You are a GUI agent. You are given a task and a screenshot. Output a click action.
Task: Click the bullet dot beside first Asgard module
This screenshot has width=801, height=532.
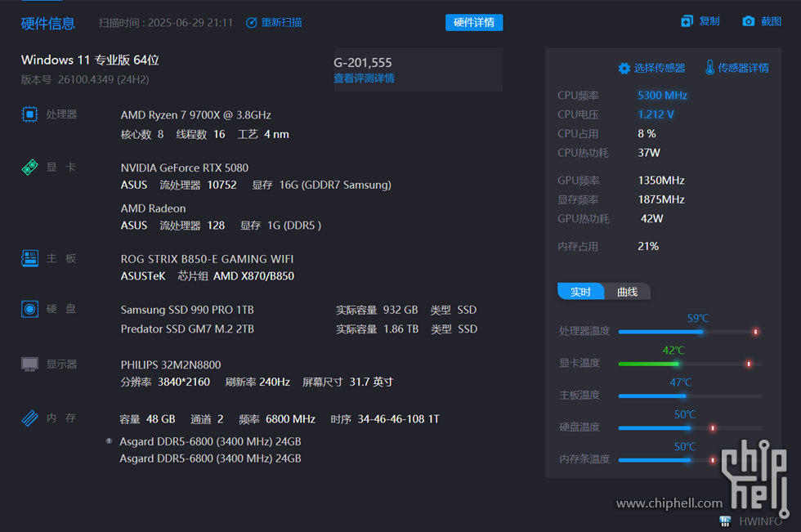click(109, 440)
